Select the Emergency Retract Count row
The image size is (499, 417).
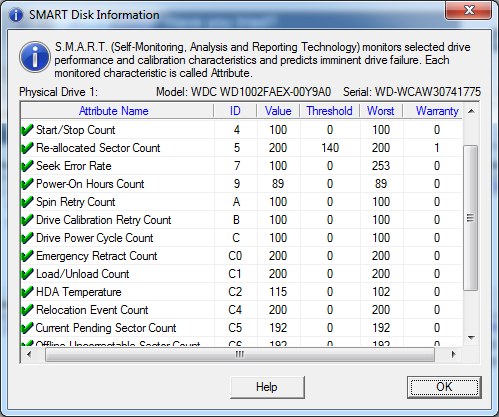pos(242,256)
